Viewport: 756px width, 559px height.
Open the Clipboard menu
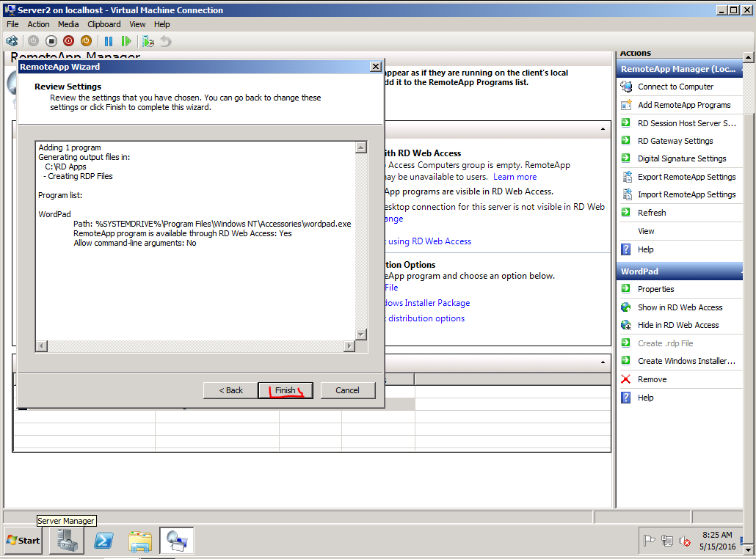click(103, 24)
